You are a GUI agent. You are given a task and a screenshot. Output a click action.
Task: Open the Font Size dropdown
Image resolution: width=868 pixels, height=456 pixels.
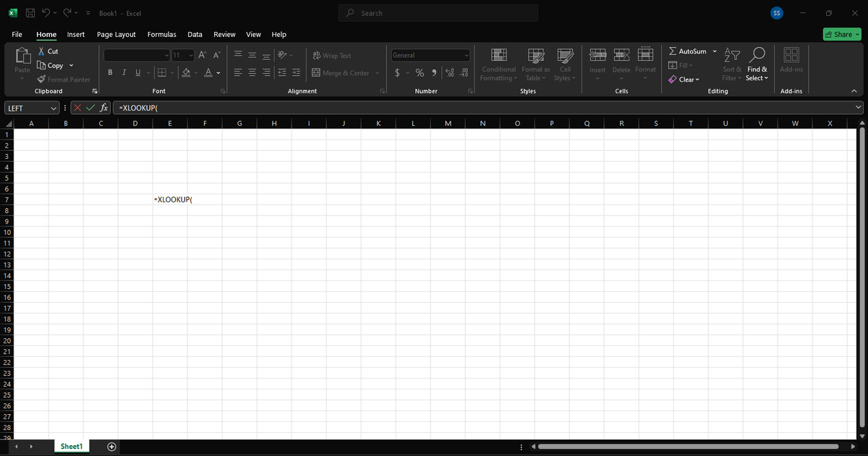coord(190,55)
